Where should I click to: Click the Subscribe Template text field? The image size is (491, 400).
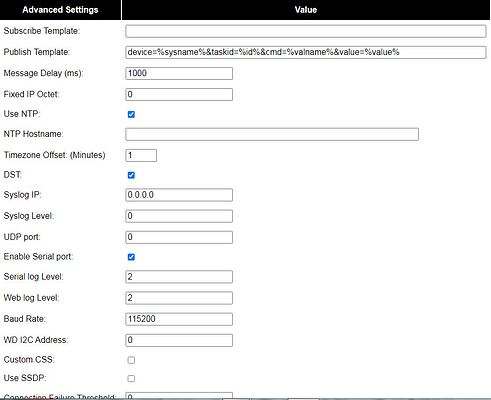pyautogui.click(x=306, y=31)
